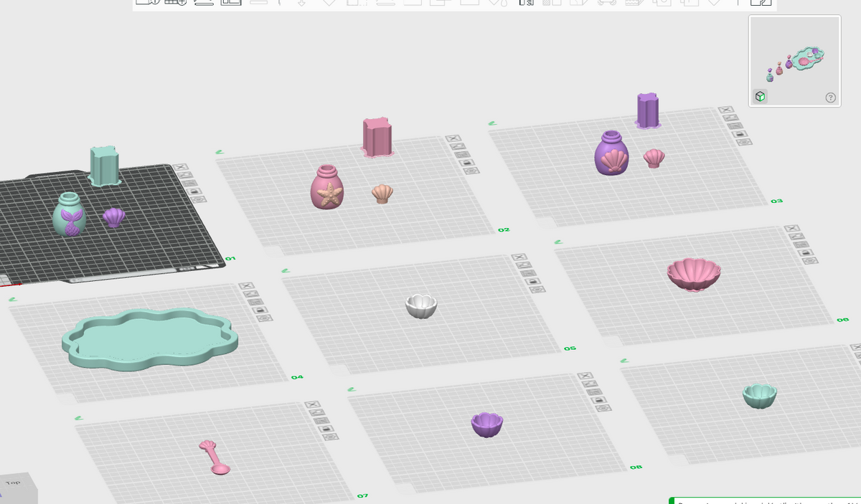The height and width of the screenshot is (504, 861).
Task: Toggle the lock on plate 01
Action: click(193, 191)
